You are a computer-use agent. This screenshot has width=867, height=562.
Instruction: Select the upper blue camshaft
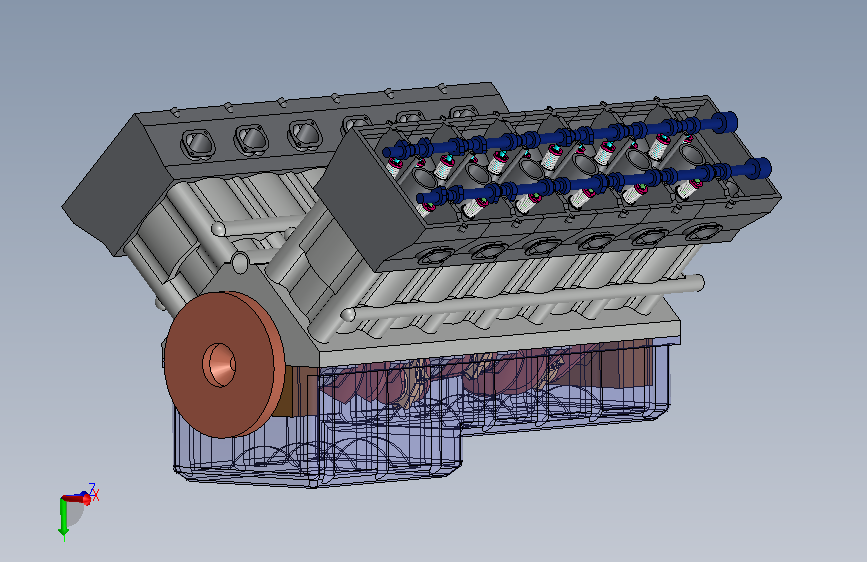click(558, 136)
